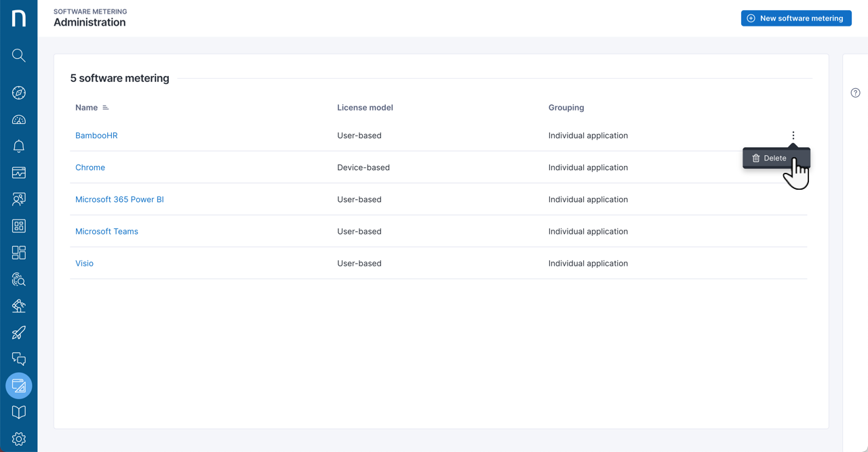Open the Microsoft 365 Power BI link

click(x=119, y=199)
